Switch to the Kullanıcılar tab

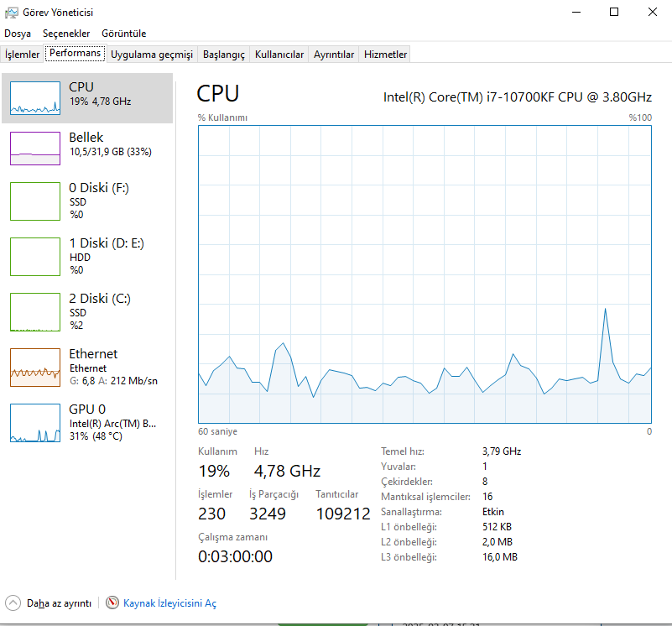[x=279, y=55]
